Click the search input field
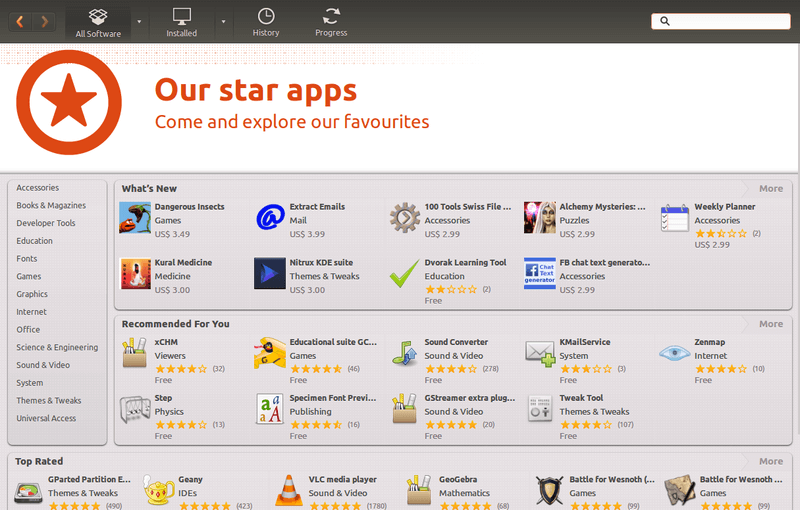The height and width of the screenshot is (510, 800). click(x=720, y=21)
